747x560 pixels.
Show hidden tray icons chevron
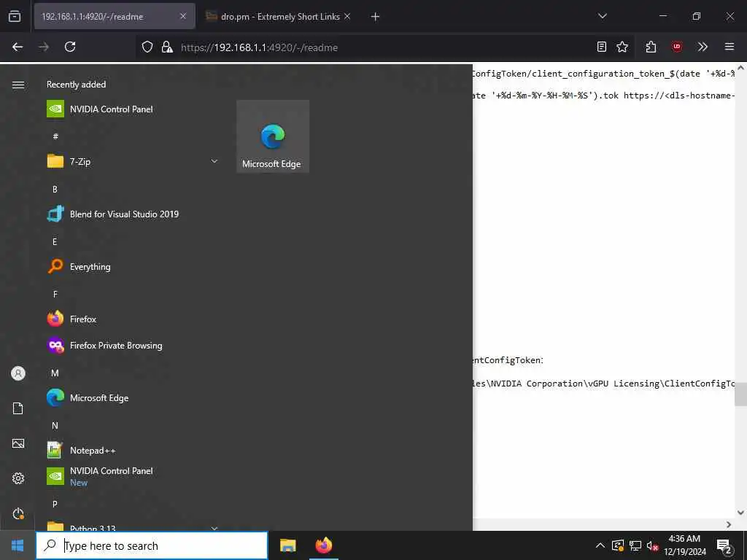pyautogui.click(x=600, y=545)
